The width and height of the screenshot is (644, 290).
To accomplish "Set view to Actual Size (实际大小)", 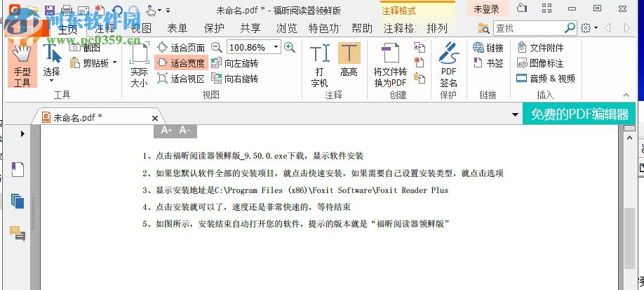I will pyautogui.click(x=139, y=65).
